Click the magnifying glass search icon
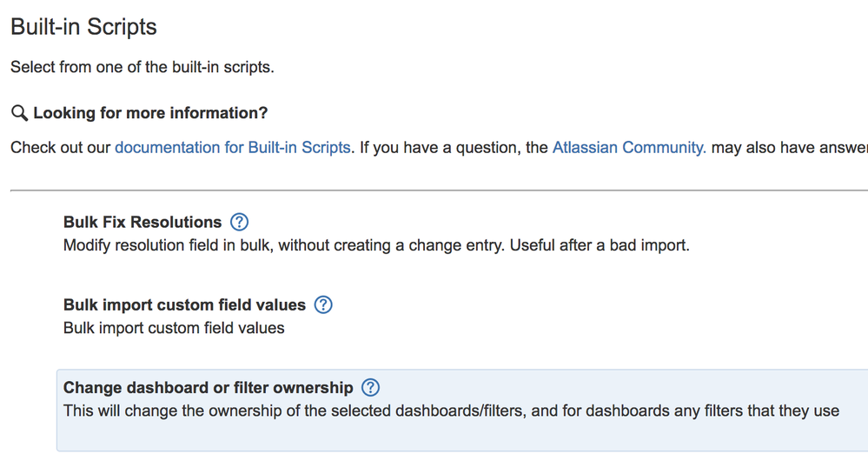The image size is (868, 461). point(19,113)
